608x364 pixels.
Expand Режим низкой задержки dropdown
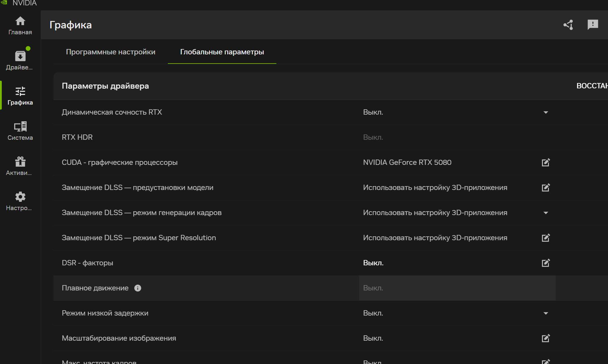[546, 313]
